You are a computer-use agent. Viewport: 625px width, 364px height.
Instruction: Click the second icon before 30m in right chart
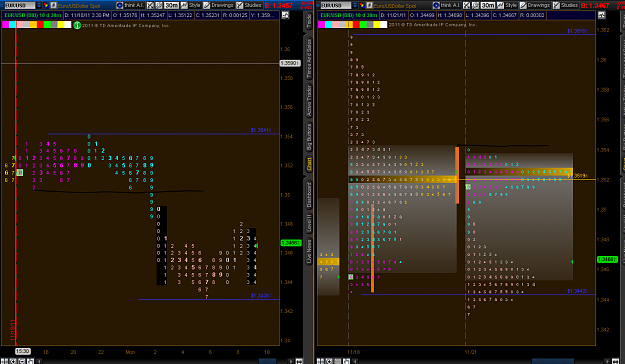click(475, 5)
